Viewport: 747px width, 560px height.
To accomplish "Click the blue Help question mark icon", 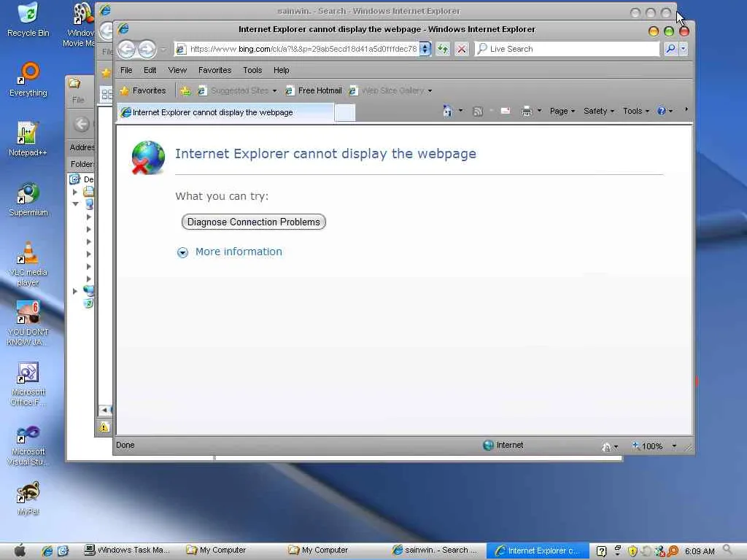I will click(x=661, y=111).
